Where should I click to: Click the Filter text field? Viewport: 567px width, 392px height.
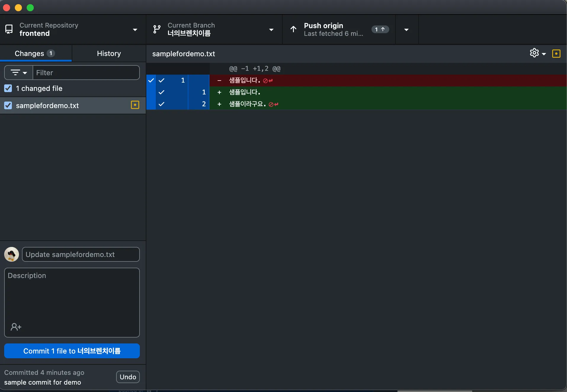(x=86, y=73)
